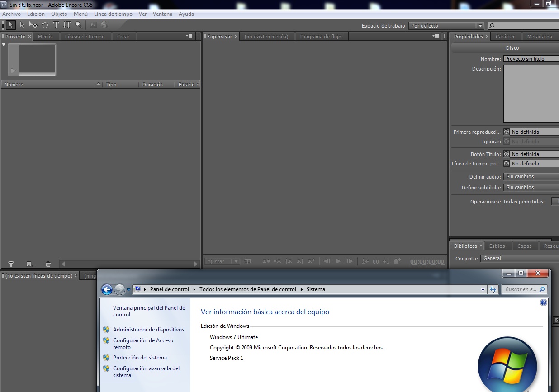Open the Conjunto General dropdown
The width and height of the screenshot is (559, 392).
tap(519, 259)
